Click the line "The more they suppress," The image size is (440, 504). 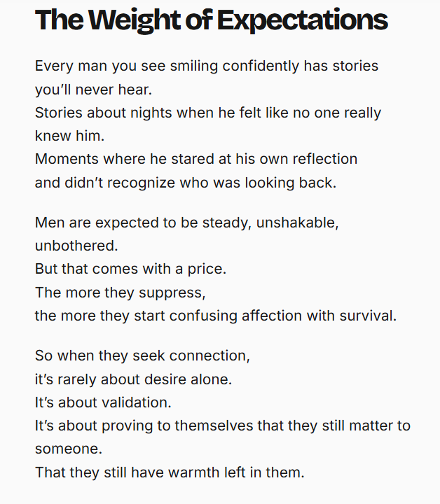coord(120,292)
